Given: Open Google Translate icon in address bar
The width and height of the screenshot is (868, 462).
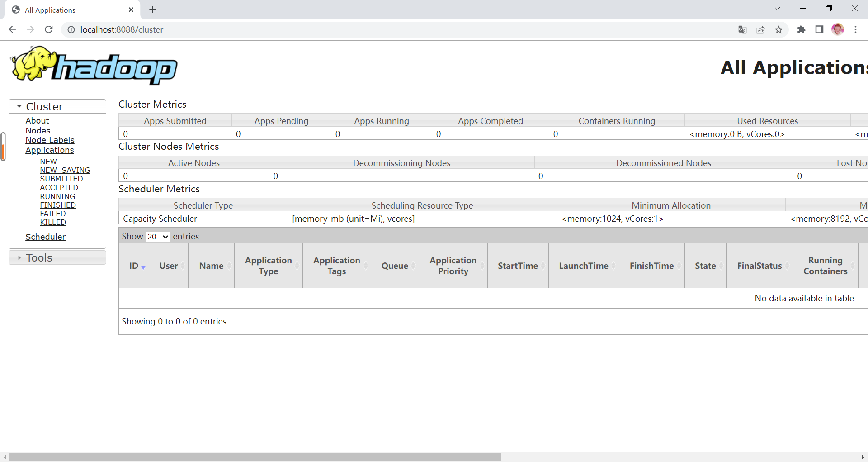Looking at the screenshot, I should pos(742,29).
